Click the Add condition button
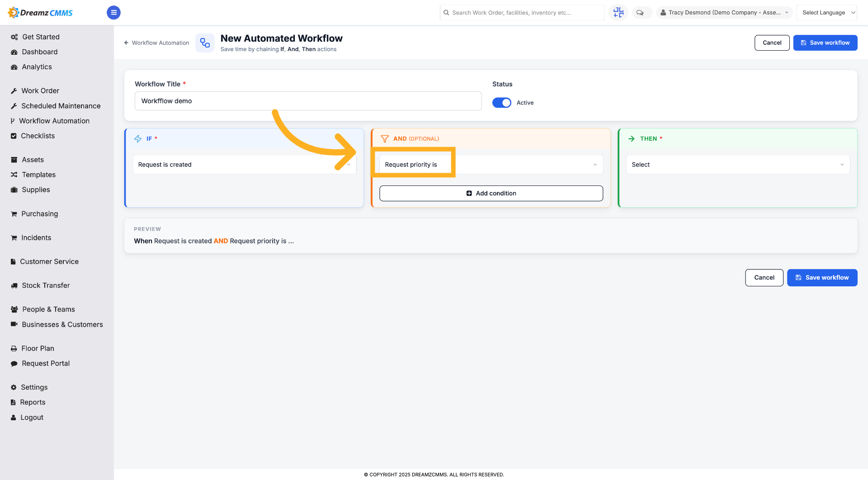 [491, 193]
